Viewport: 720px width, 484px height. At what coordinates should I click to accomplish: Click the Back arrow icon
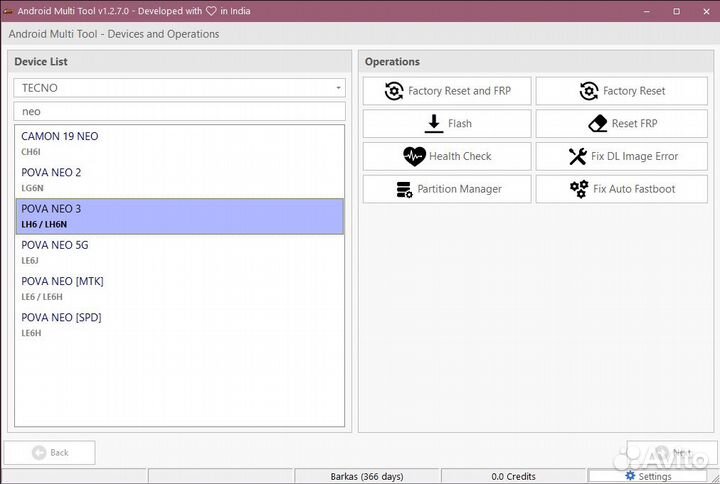coord(39,453)
